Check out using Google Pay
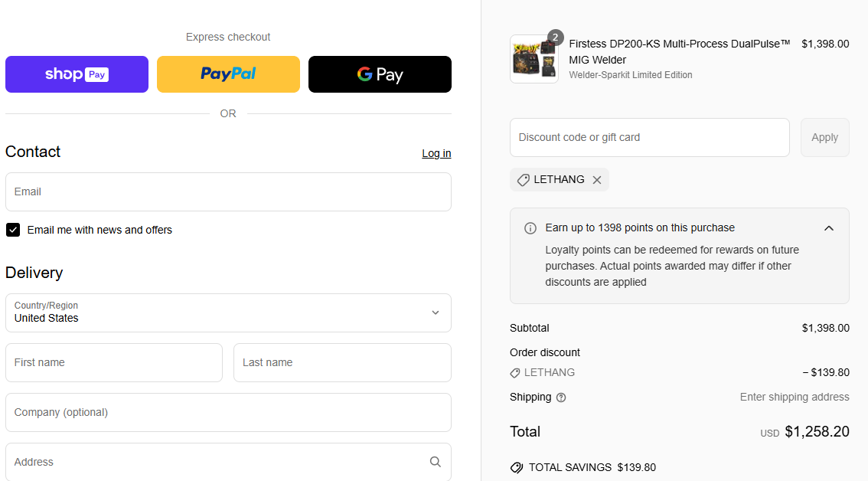 tap(380, 74)
